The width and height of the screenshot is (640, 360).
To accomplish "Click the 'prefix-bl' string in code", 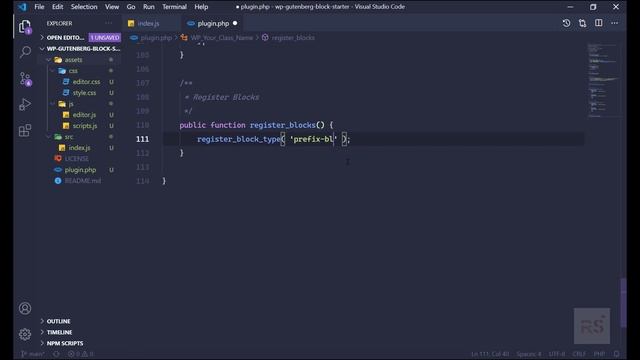I will pyautogui.click(x=313, y=139).
